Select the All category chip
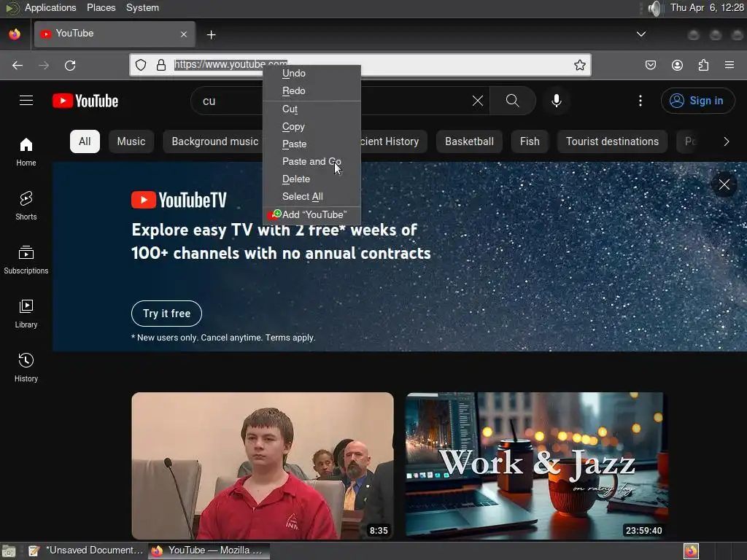 (85, 141)
